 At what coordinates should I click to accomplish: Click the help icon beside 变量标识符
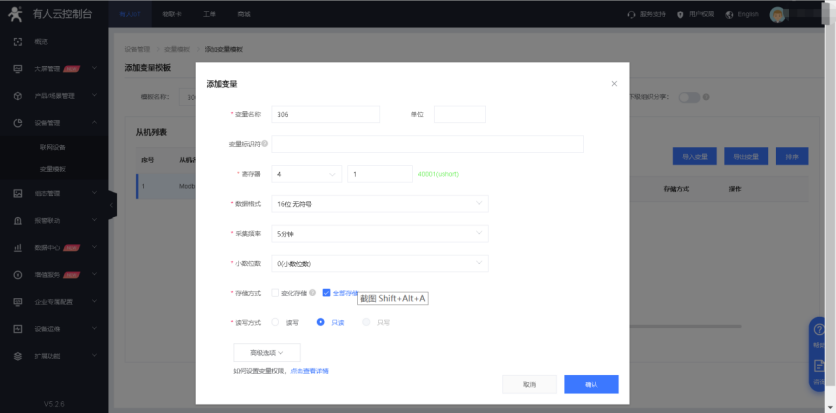click(x=265, y=144)
